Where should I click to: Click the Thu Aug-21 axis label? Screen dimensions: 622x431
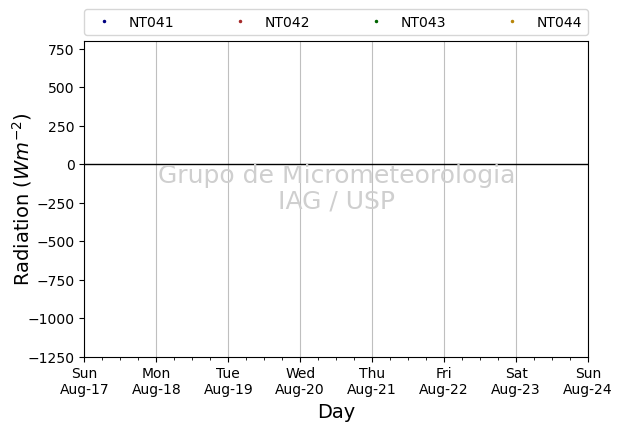[x=372, y=381]
